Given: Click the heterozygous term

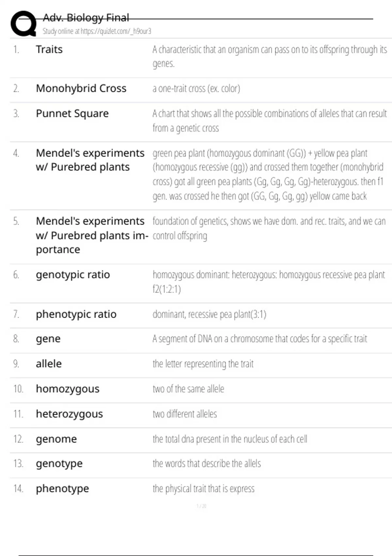Looking at the screenshot, I should (69, 414).
